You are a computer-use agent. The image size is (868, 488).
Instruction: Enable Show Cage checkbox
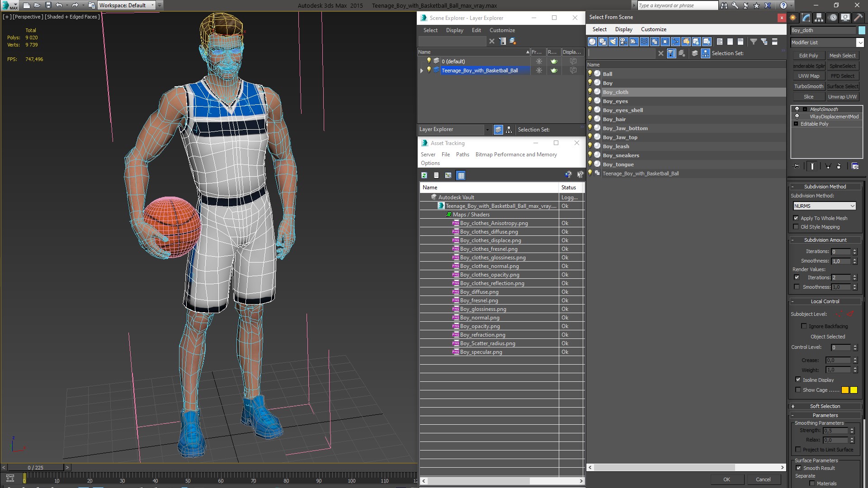(x=798, y=390)
